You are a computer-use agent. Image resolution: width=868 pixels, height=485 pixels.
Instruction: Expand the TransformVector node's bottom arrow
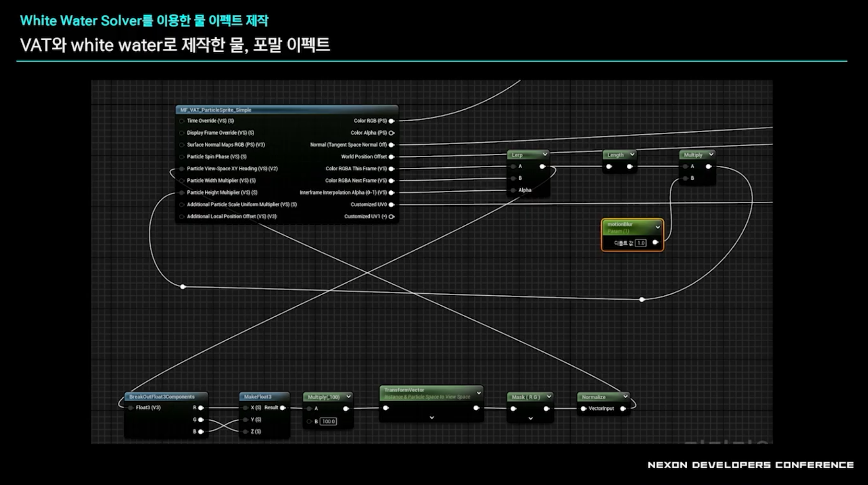[432, 418]
